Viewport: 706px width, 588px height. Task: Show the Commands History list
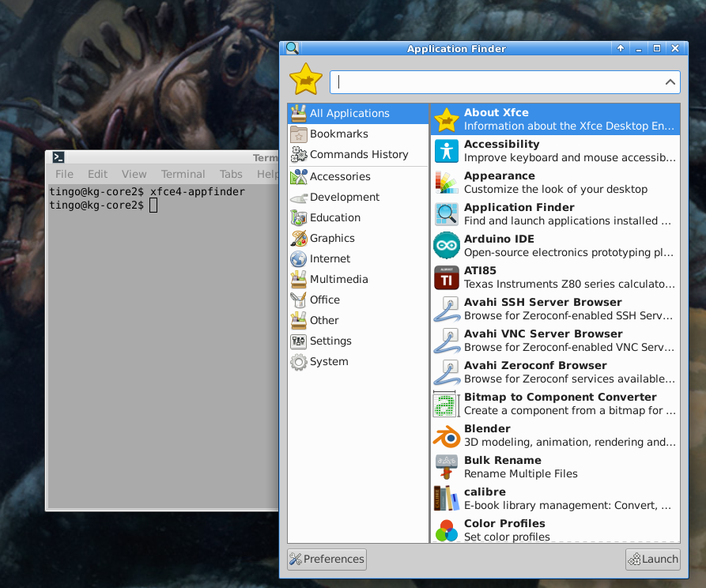[358, 154]
